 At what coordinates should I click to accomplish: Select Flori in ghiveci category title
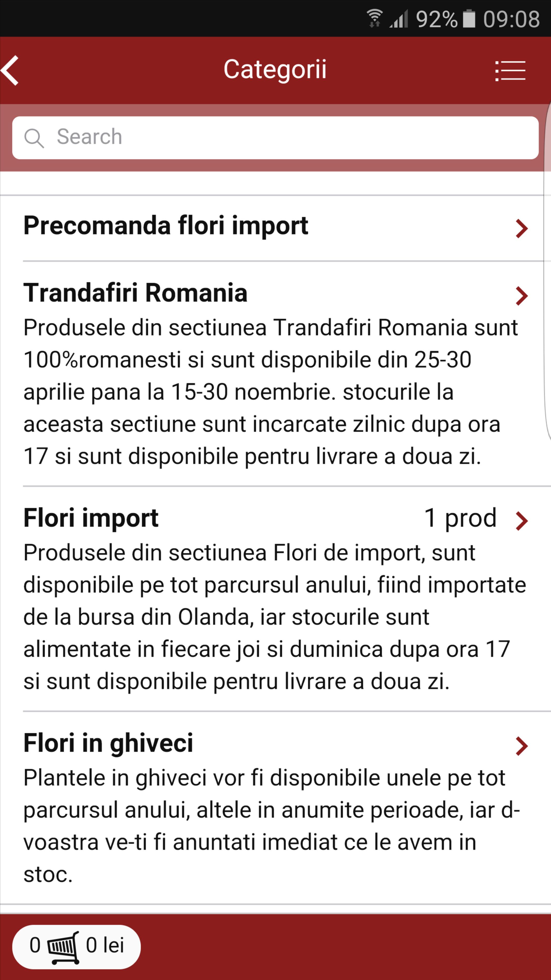click(108, 743)
